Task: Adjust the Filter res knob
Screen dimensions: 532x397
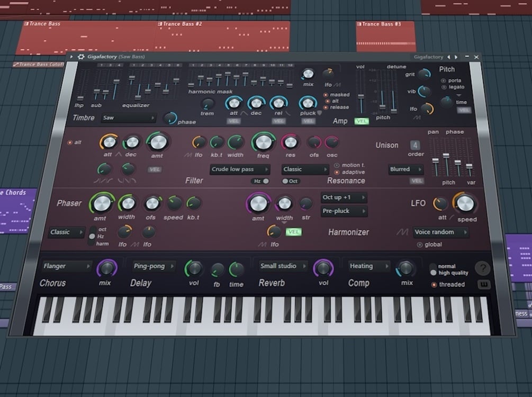Action: (x=290, y=142)
